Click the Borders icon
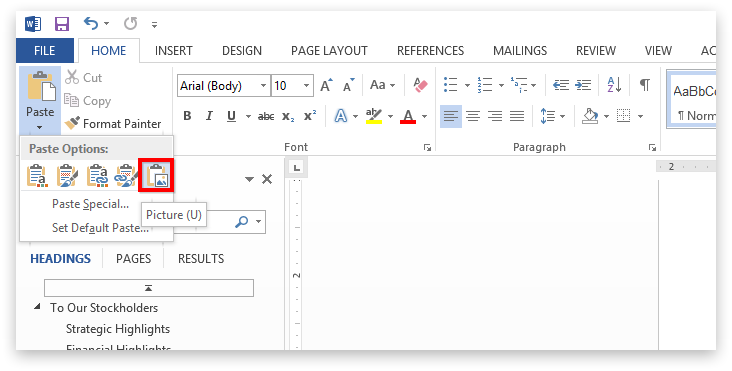 pos(624,116)
